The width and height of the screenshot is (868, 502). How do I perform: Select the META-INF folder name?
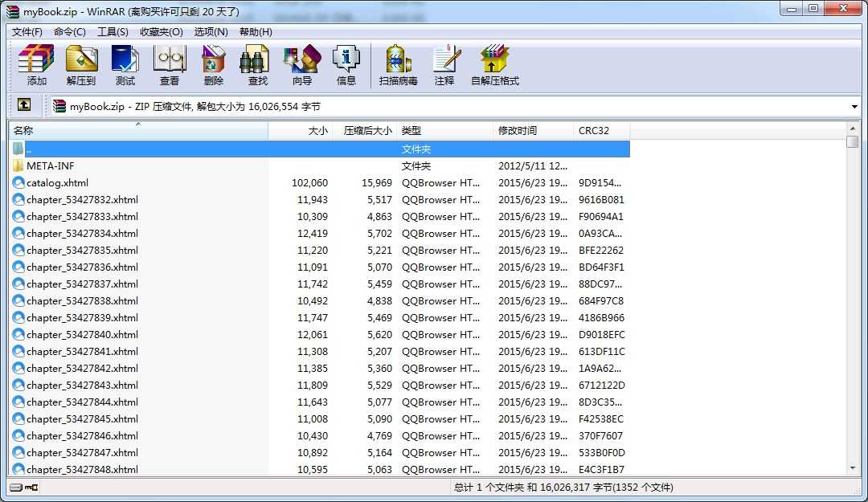(51, 165)
